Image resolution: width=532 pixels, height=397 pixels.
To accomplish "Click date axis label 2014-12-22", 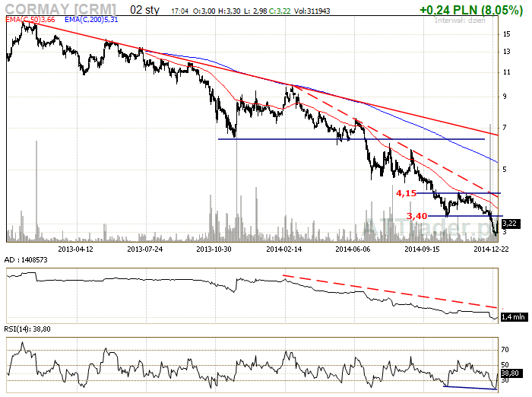I will pyautogui.click(x=491, y=249).
